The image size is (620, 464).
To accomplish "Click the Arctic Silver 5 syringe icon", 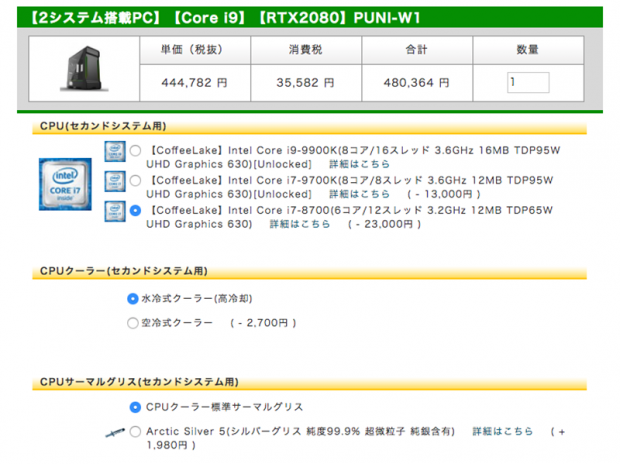I will (115, 433).
